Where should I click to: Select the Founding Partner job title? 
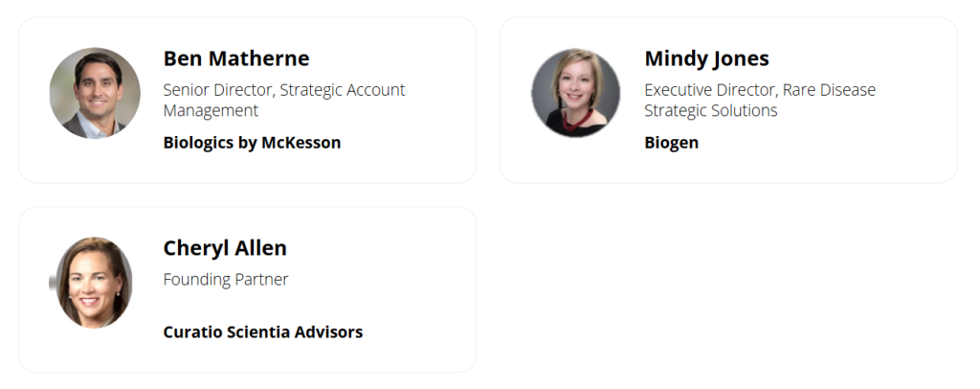(226, 279)
